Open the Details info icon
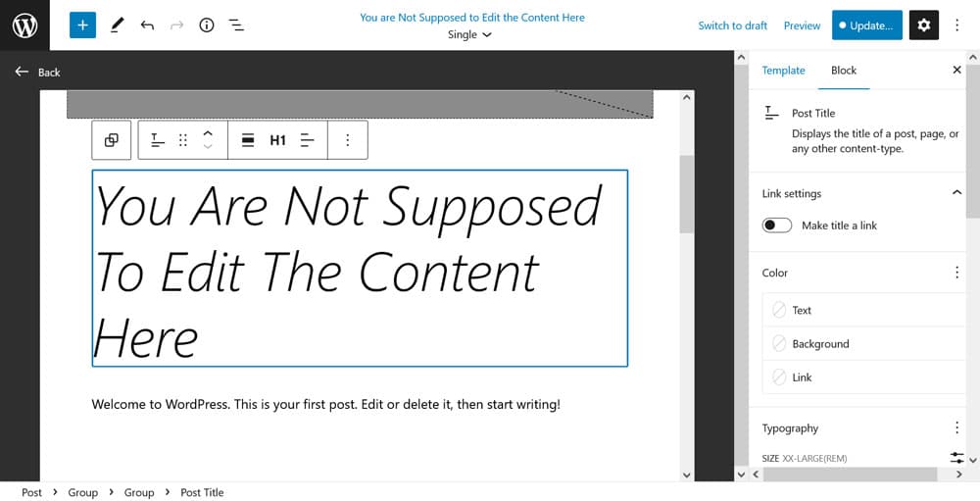Viewport: 980px width, 501px height. (206, 25)
